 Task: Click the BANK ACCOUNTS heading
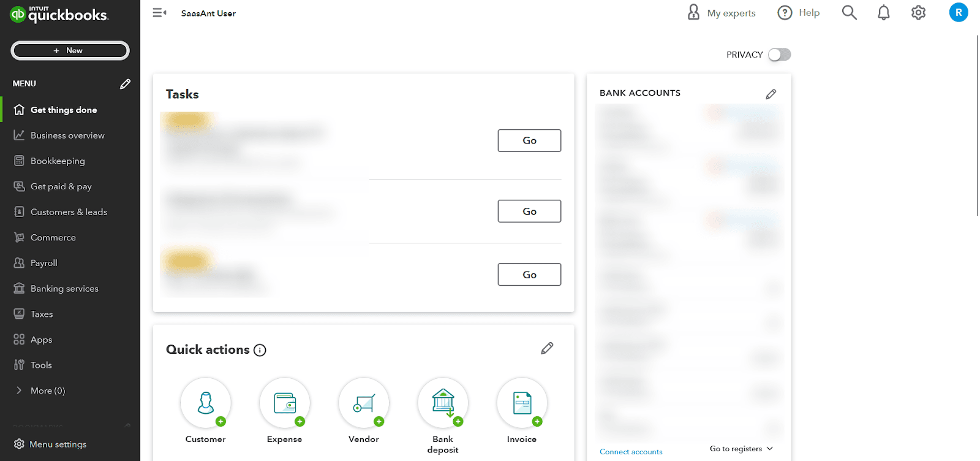pos(640,93)
